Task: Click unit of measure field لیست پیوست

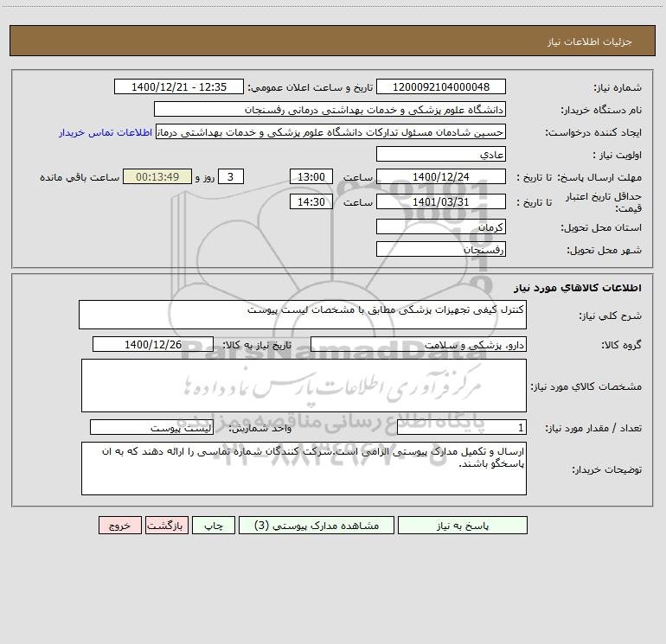Action: pyautogui.click(x=151, y=427)
